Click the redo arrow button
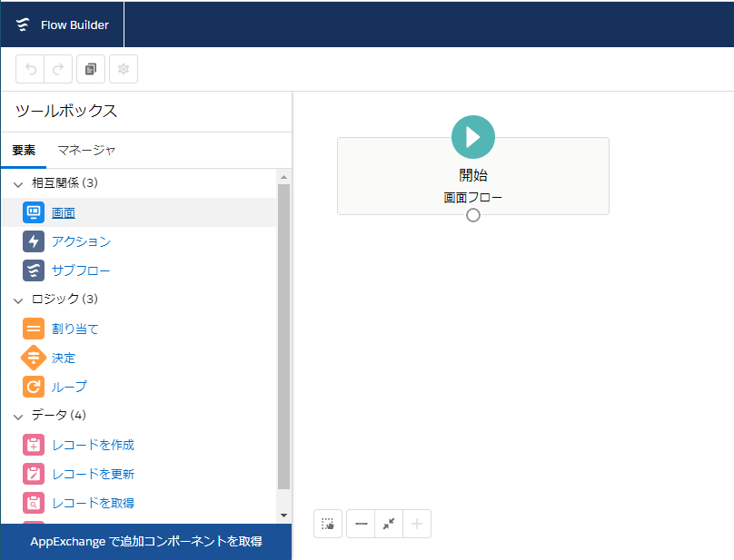This screenshot has width=734, height=560. [x=58, y=69]
